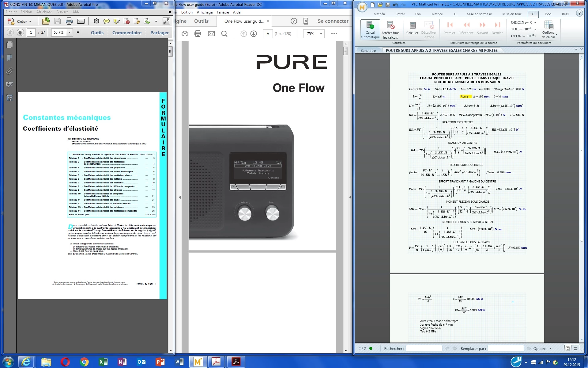The height and width of the screenshot is (368, 588).
Task: Toggle Calcul automatique in Mathcad ribbon
Action: tap(370, 30)
